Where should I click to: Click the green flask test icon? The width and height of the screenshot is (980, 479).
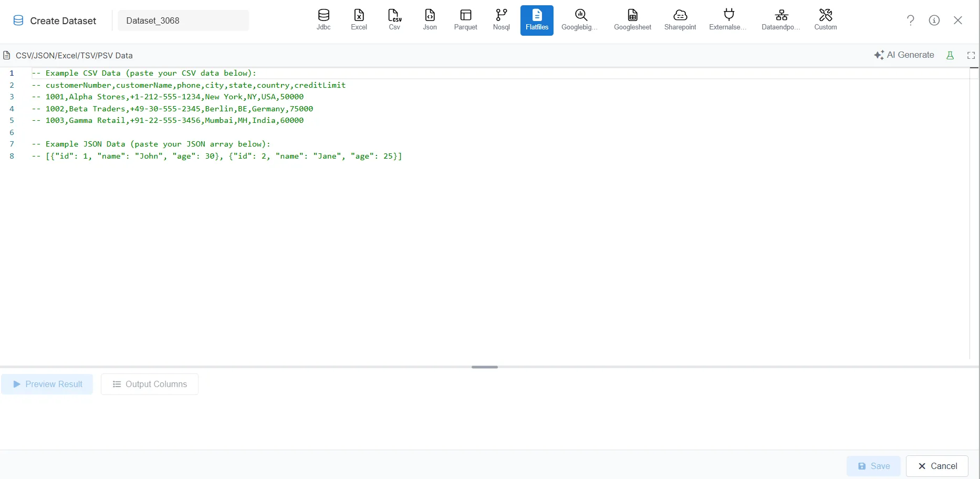(x=950, y=55)
